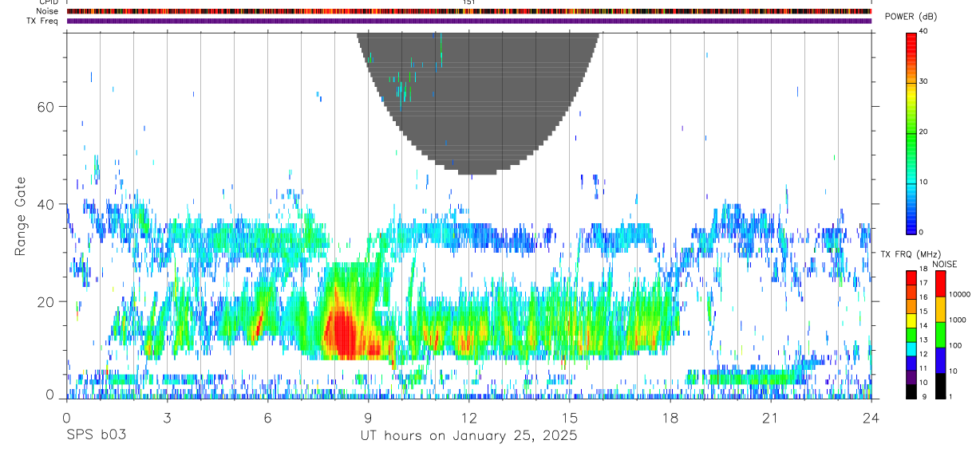Pick the red 10000 swatch in NOISE legend
Image resolution: width=980 pixels, height=452 pixels.
coord(939,284)
